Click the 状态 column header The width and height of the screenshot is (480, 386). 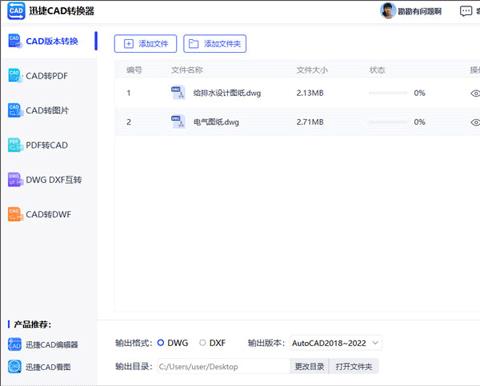[377, 70]
